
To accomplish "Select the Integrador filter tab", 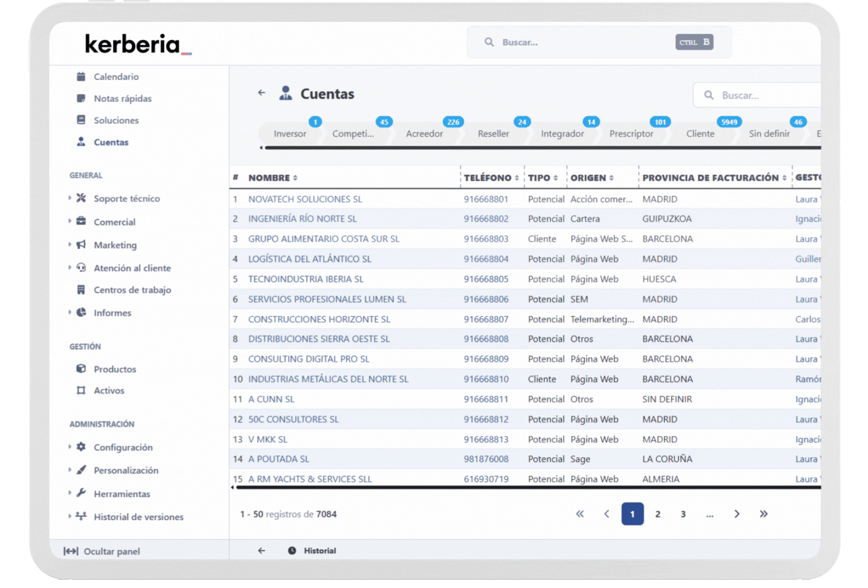I will 562,134.
